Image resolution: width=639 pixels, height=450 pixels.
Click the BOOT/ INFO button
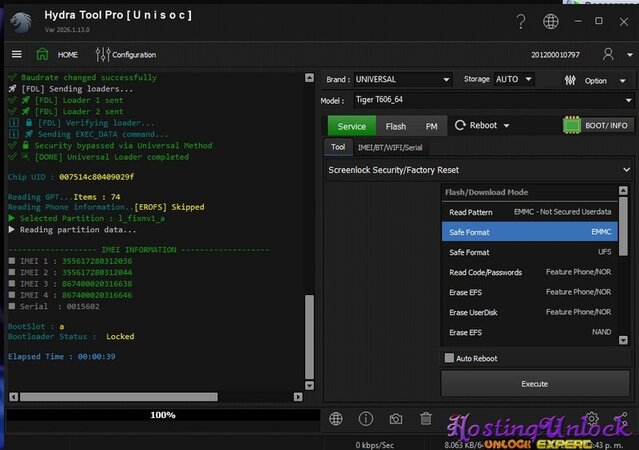coord(597,126)
